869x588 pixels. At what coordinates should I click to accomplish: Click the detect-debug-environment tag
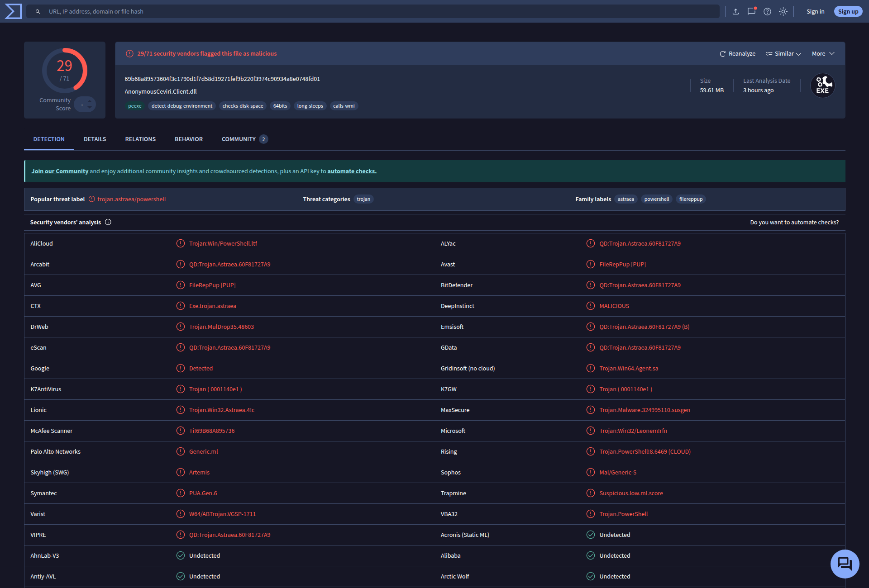(182, 106)
